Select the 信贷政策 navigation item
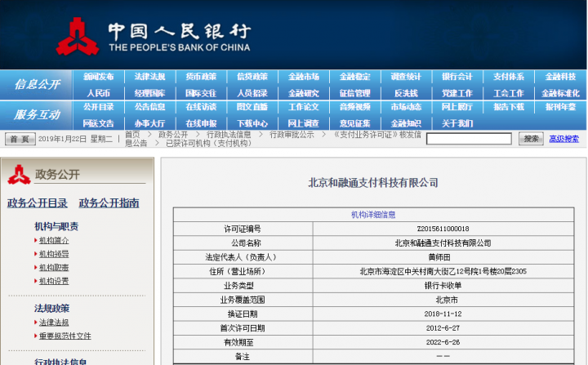The height and width of the screenshot is (365, 588). pyautogui.click(x=252, y=77)
